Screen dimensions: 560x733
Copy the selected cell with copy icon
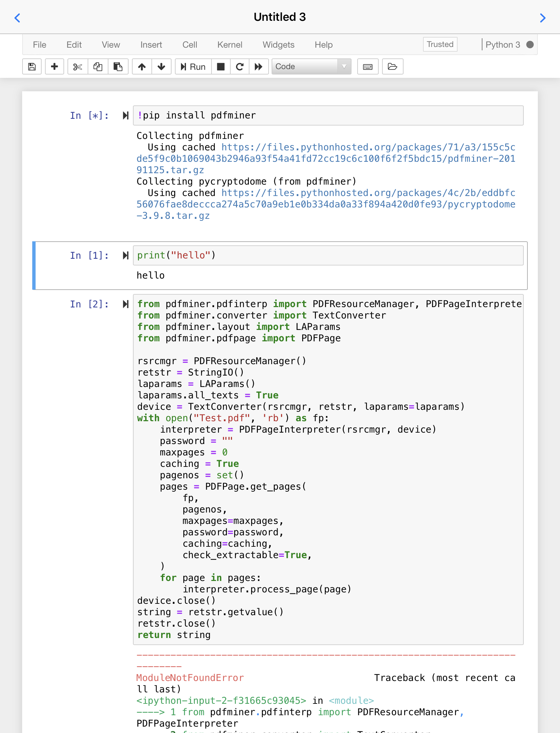98,66
